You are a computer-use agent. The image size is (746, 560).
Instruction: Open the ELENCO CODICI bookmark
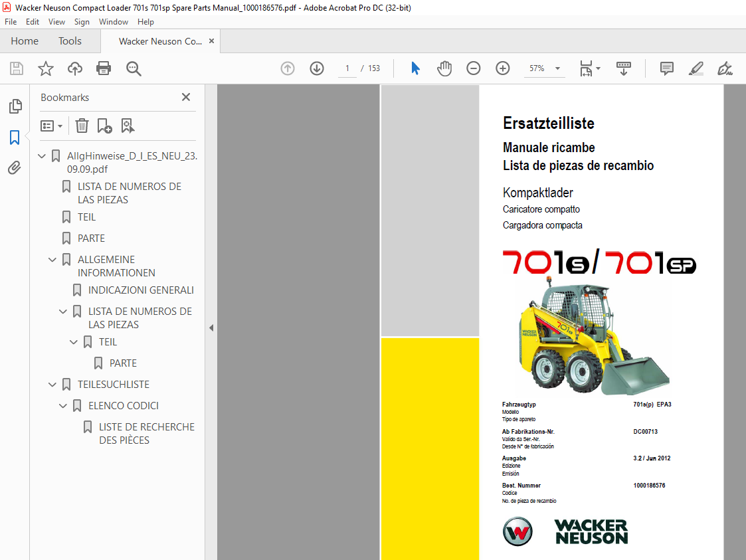[x=123, y=405]
